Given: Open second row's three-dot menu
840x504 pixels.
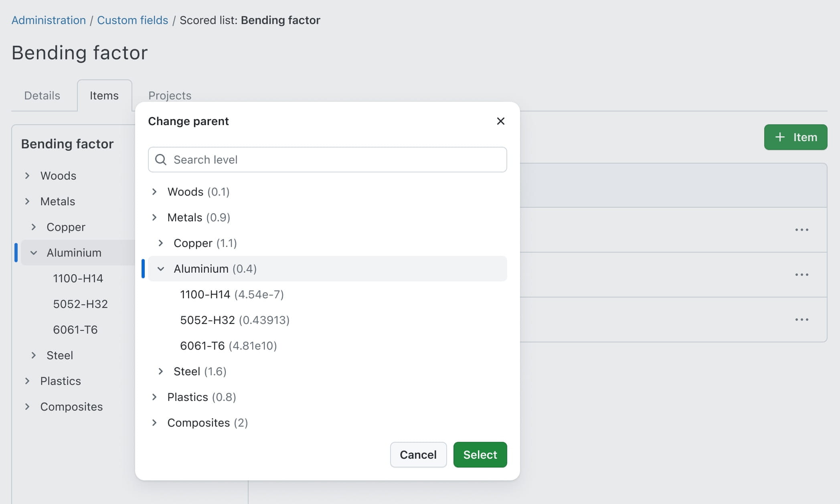Looking at the screenshot, I should point(802,275).
